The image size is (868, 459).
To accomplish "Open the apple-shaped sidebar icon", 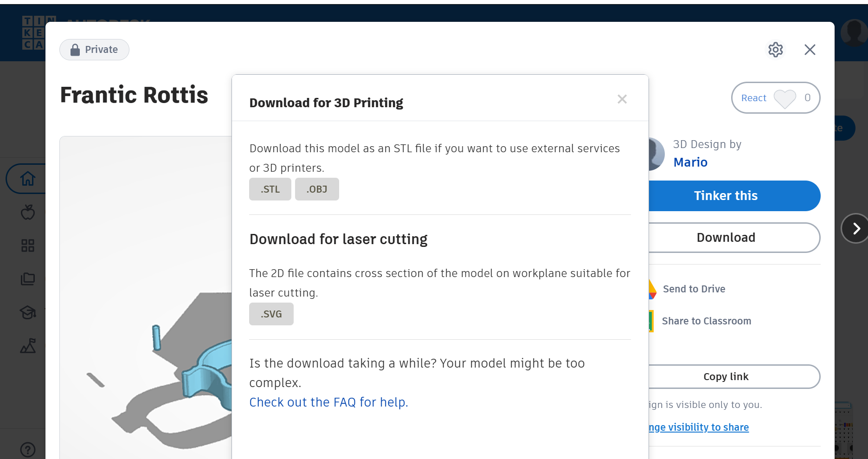I will 28,212.
